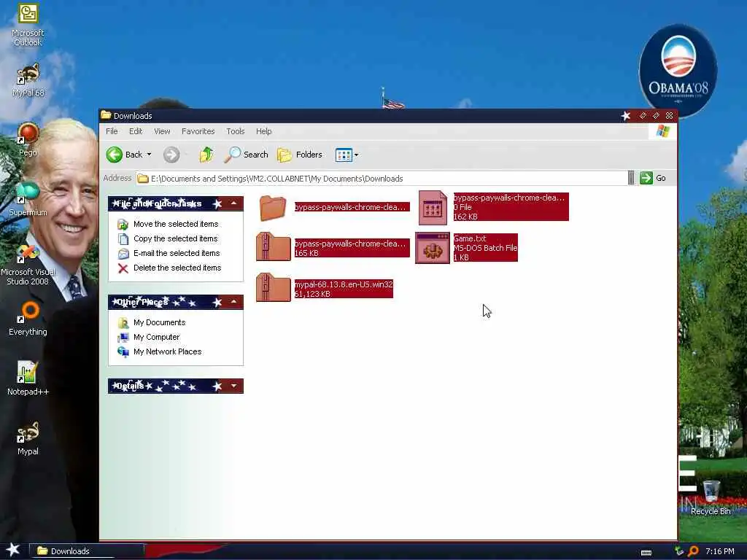
Task: Click the Downloads taskbar button
Action: (88, 551)
